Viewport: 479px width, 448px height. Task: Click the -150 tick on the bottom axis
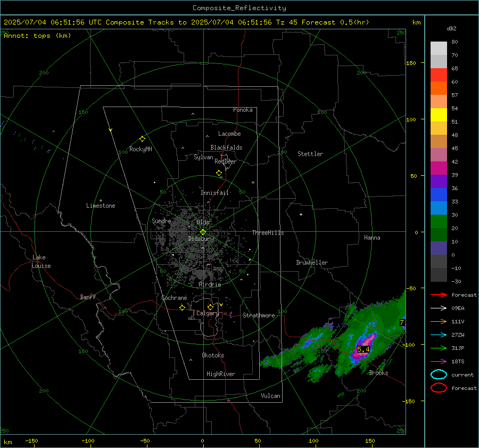(x=31, y=441)
